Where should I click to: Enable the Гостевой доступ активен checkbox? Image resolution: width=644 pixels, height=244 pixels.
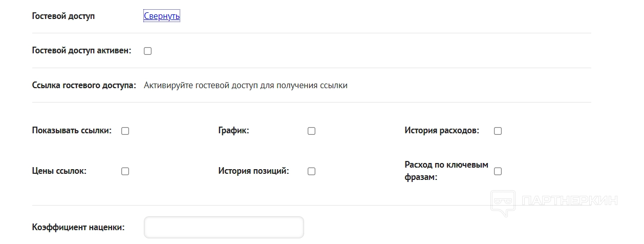(148, 51)
